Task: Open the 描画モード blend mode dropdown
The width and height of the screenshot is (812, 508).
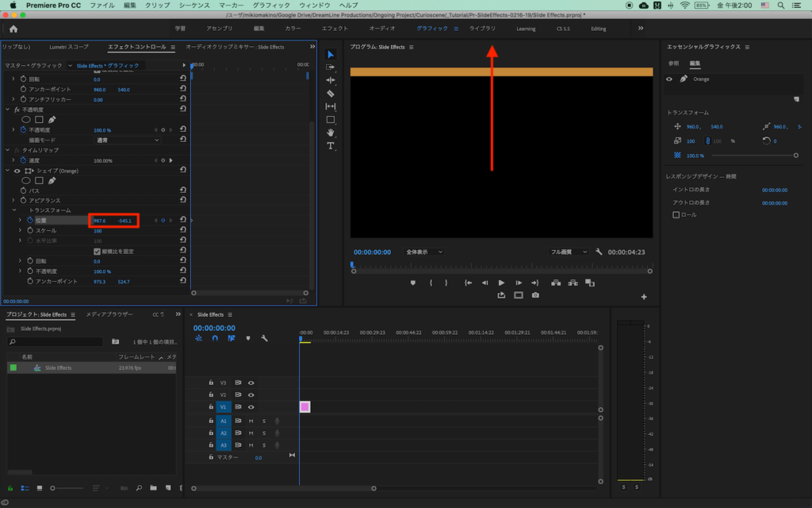Action: pos(127,140)
